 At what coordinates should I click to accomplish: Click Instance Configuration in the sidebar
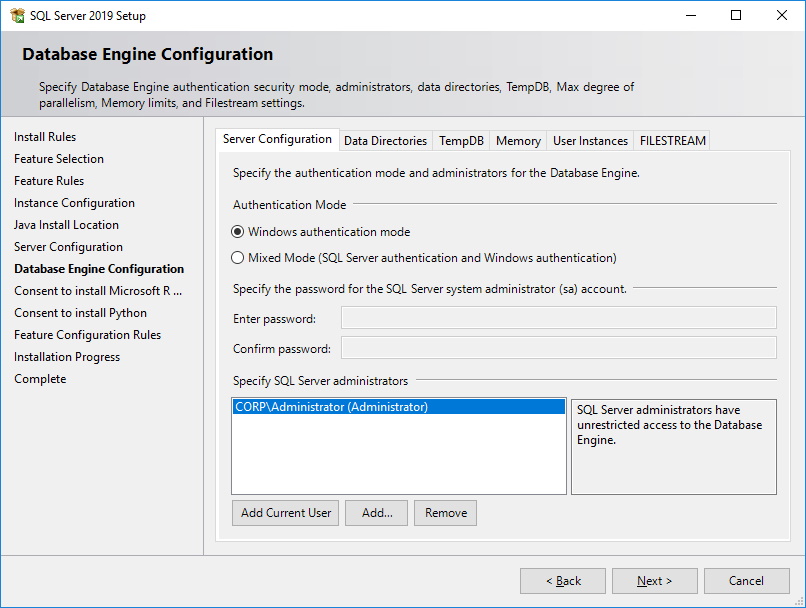coord(74,203)
